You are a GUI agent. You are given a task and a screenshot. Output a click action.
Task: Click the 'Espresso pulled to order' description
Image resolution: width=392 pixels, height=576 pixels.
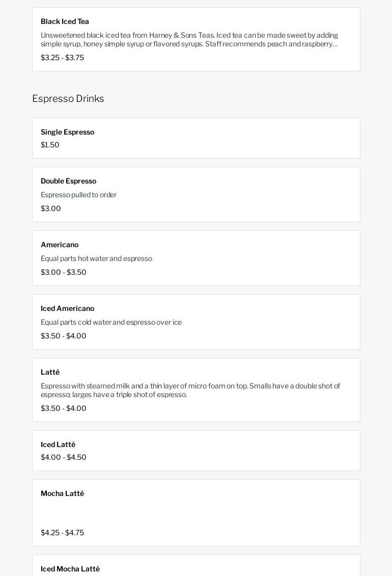78,195
